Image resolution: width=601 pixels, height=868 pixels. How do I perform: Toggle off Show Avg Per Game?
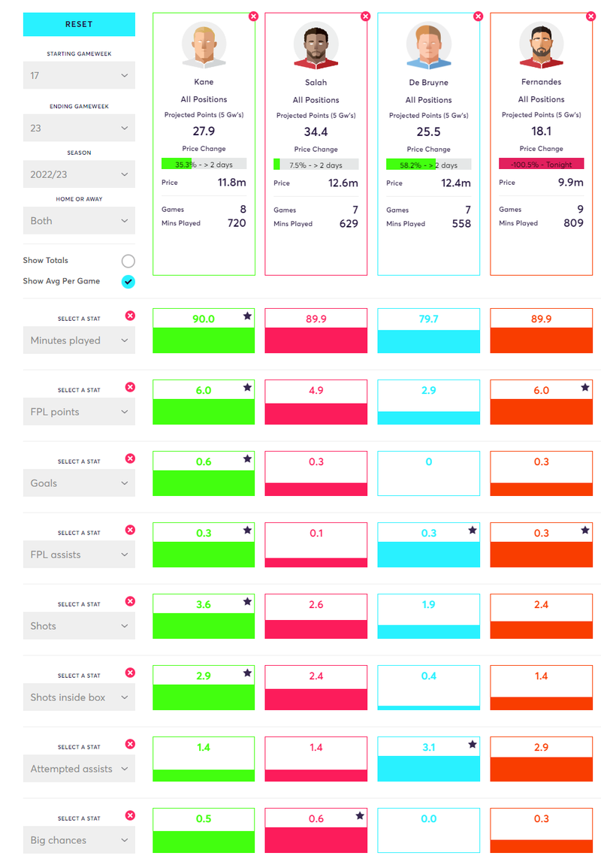[x=128, y=282]
